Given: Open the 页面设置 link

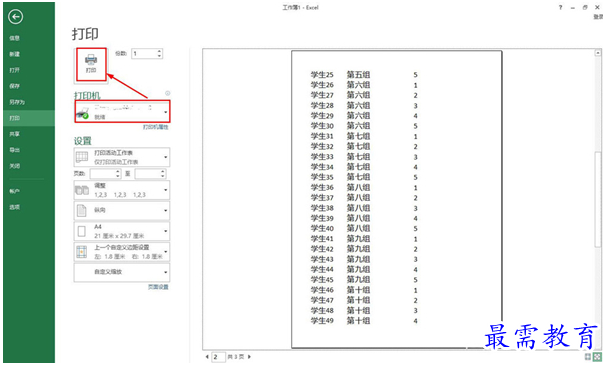Looking at the screenshot, I should pyautogui.click(x=158, y=287).
